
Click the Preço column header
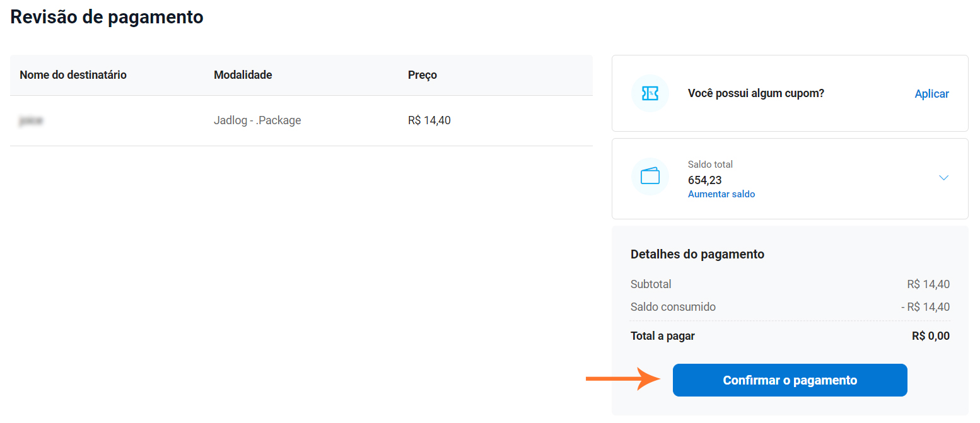coord(422,75)
